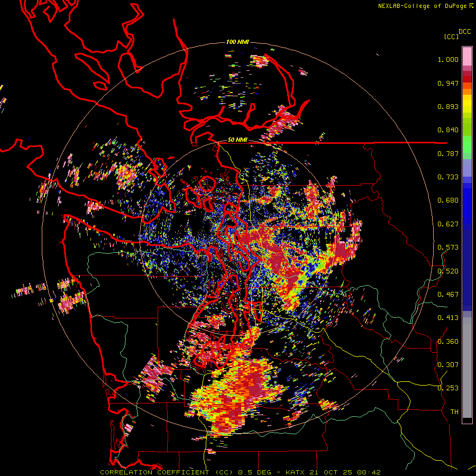
Task: Click the 100 NMI range ring label
Action: (237, 42)
